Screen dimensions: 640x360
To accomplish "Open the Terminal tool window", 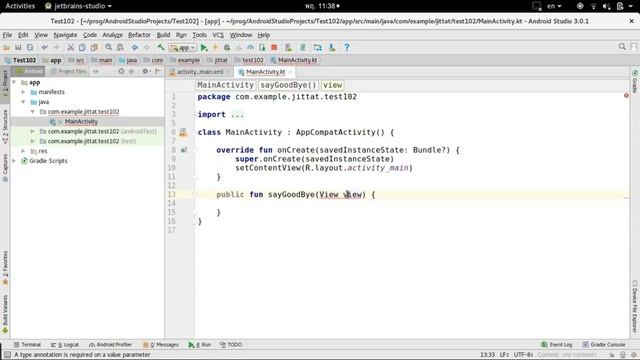I will pyautogui.click(x=27, y=345).
